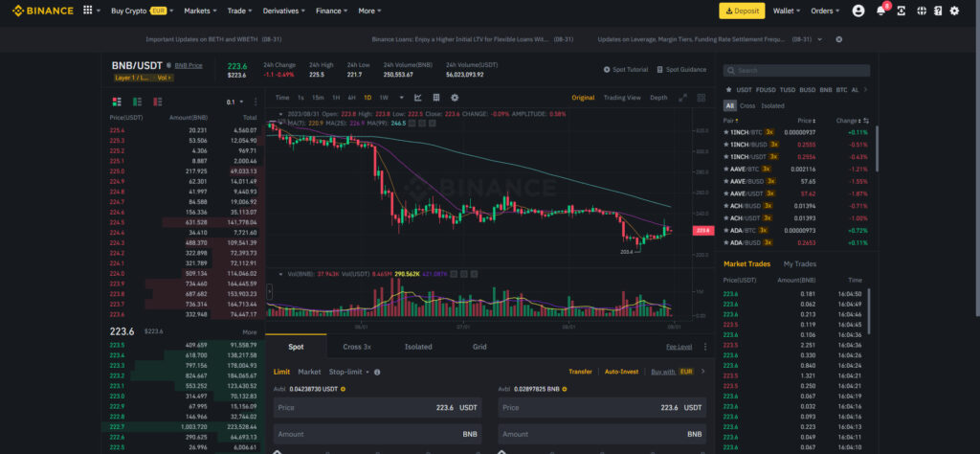Favorite the 1INCH/BTC pair star

[x=726, y=132]
